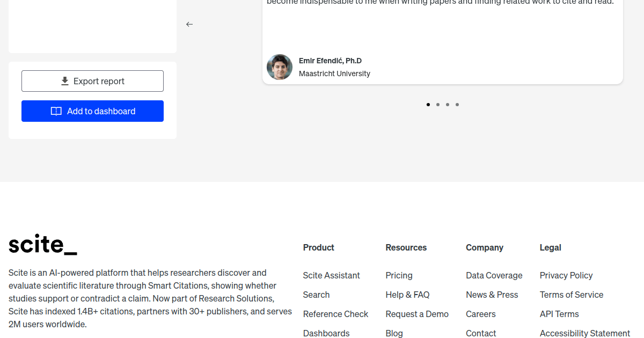Viewport: 644px width, 338px height.
Task: Click the Request a Demo link
Action: coord(417,314)
